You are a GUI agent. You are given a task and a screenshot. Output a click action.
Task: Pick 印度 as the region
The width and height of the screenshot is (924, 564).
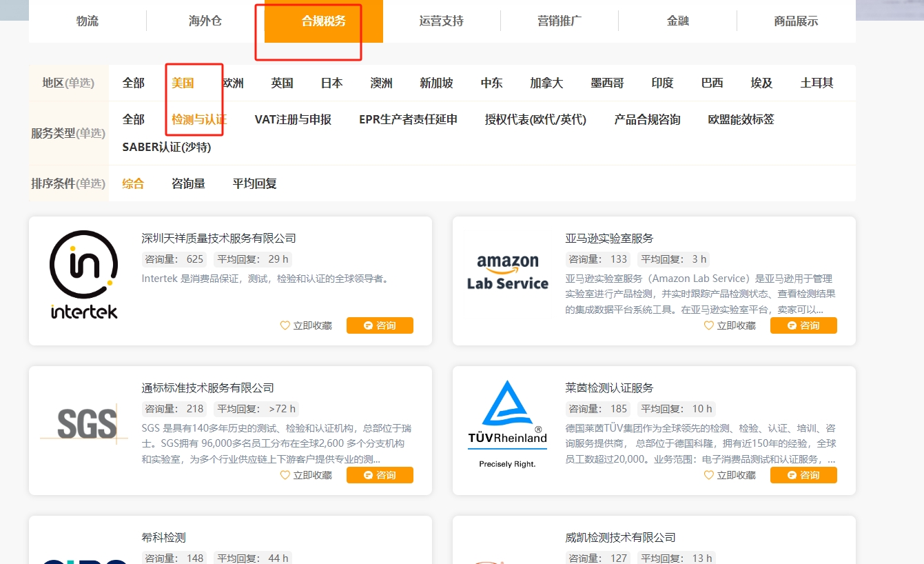[663, 83]
